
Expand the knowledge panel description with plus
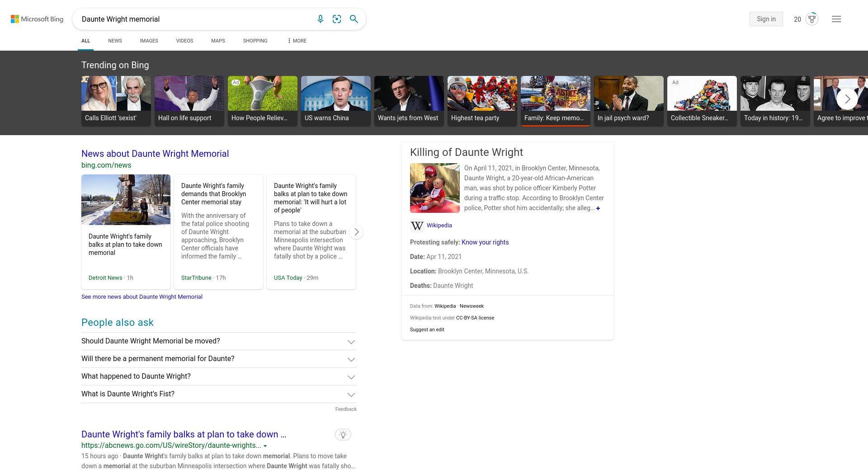(598, 208)
